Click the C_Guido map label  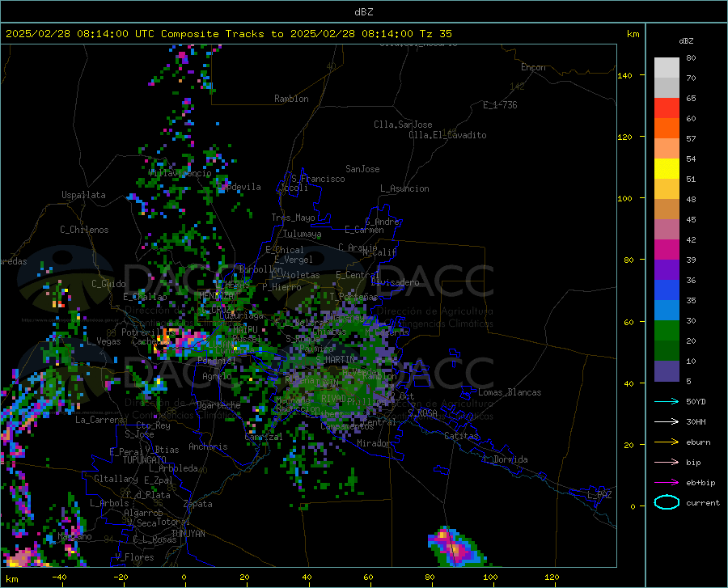point(108,284)
